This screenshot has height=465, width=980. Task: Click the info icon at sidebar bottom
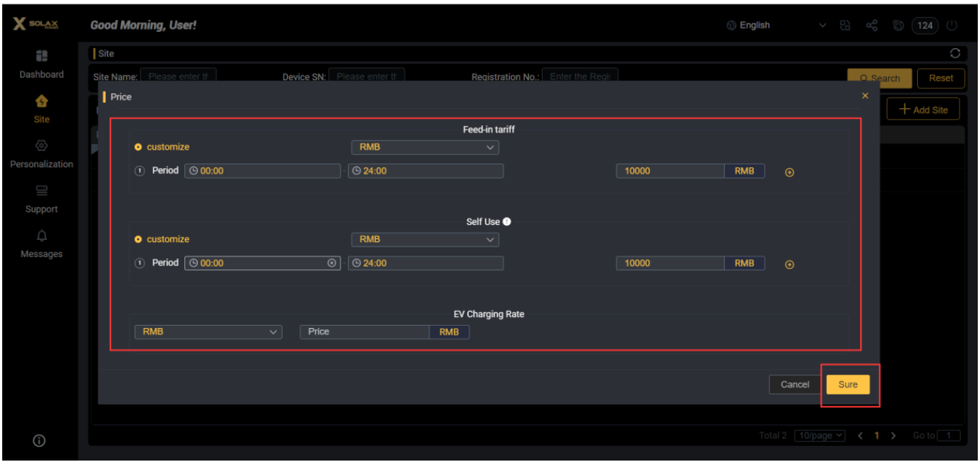39,441
